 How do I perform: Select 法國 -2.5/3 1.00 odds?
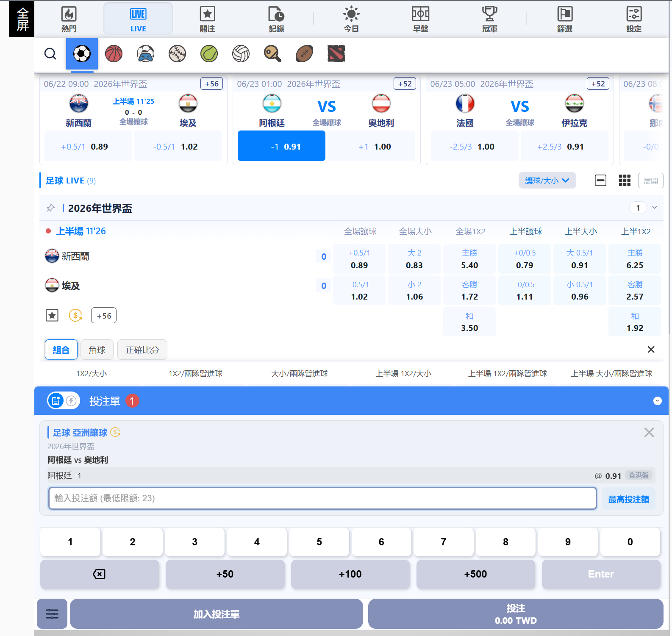coord(475,146)
